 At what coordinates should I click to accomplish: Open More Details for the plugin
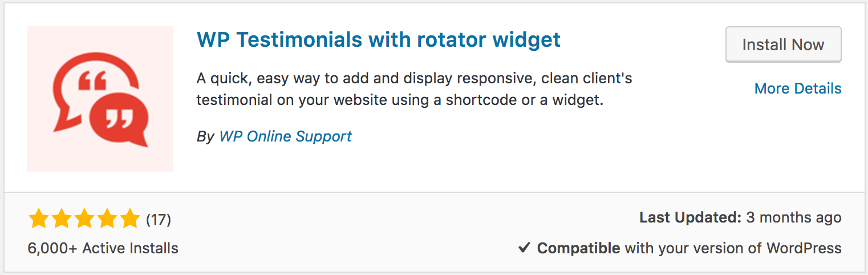pos(798,88)
